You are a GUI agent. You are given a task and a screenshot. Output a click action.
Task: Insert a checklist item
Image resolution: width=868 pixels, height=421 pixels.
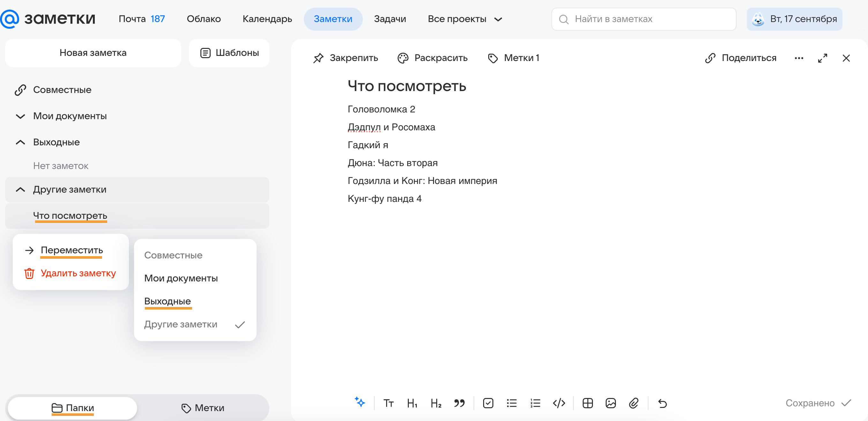click(488, 403)
